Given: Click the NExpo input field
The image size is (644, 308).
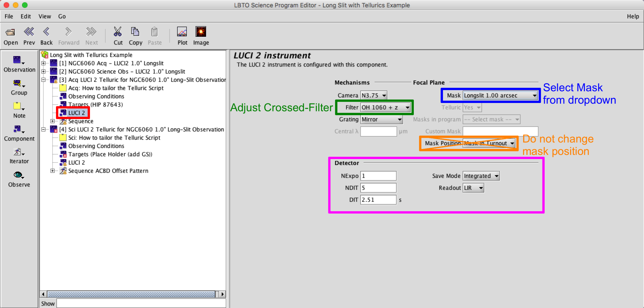Looking at the screenshot, I should pos(378,176).
